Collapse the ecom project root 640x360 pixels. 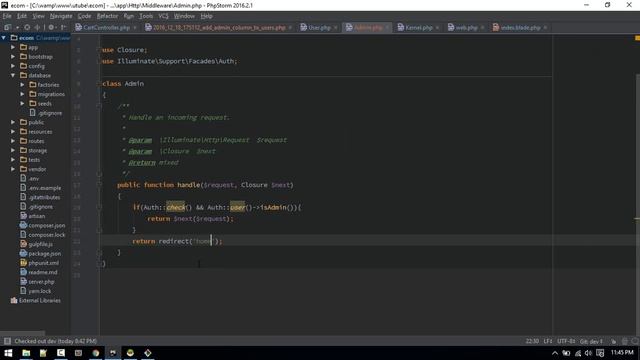tap(4, 38)
